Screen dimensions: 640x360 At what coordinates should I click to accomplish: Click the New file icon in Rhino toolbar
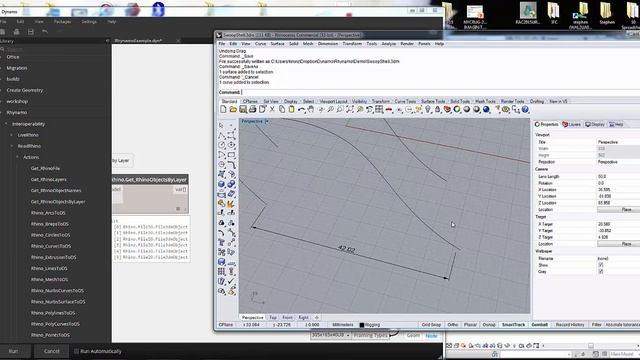(x=223, y=109)
